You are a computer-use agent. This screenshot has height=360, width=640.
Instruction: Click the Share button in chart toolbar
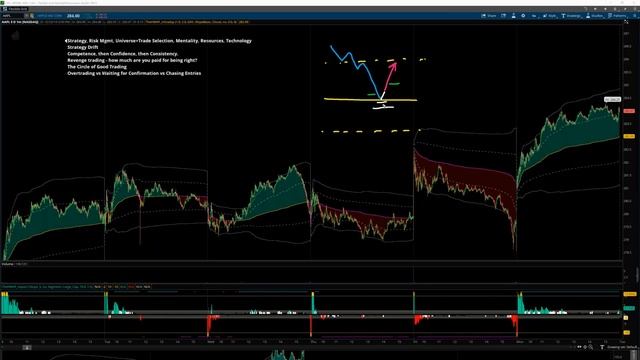point(489,16)
